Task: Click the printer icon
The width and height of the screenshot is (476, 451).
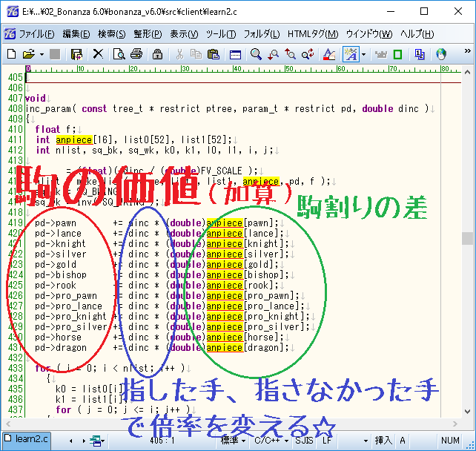Action: pos(136,54)
